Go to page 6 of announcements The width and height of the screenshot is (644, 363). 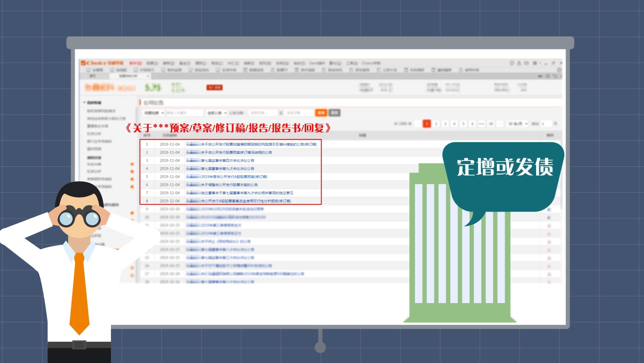472,124
